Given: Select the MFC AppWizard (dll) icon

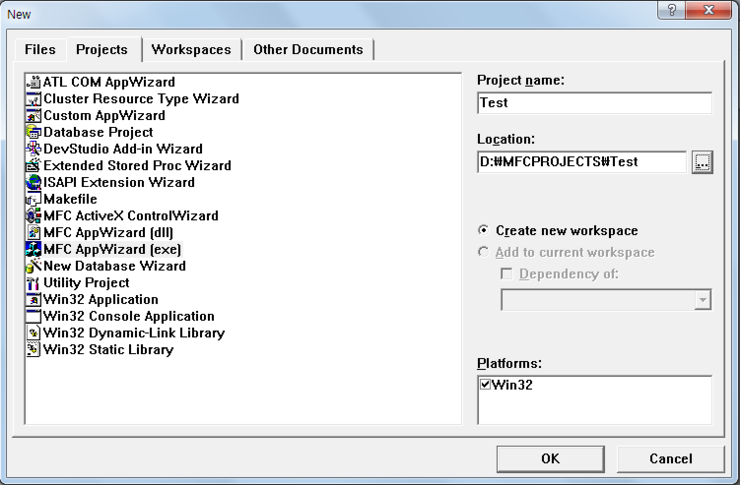Looking at the screenshot, I should click(34, 233).
